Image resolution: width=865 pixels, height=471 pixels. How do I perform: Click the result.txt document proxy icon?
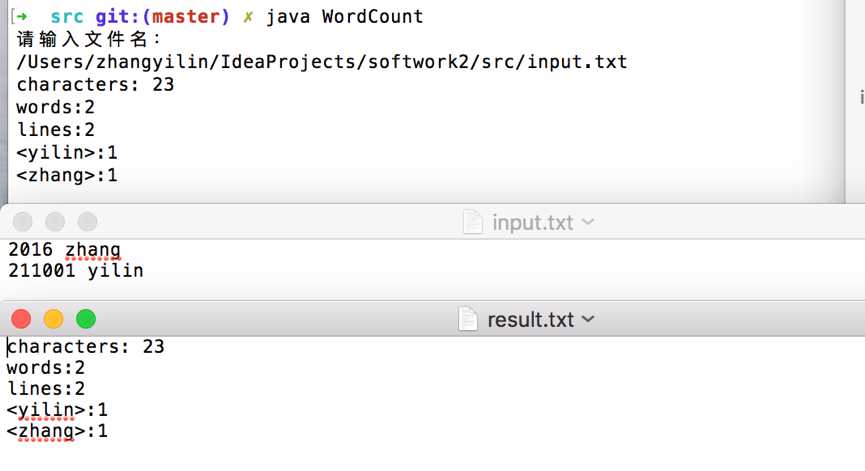pos(468,319)
